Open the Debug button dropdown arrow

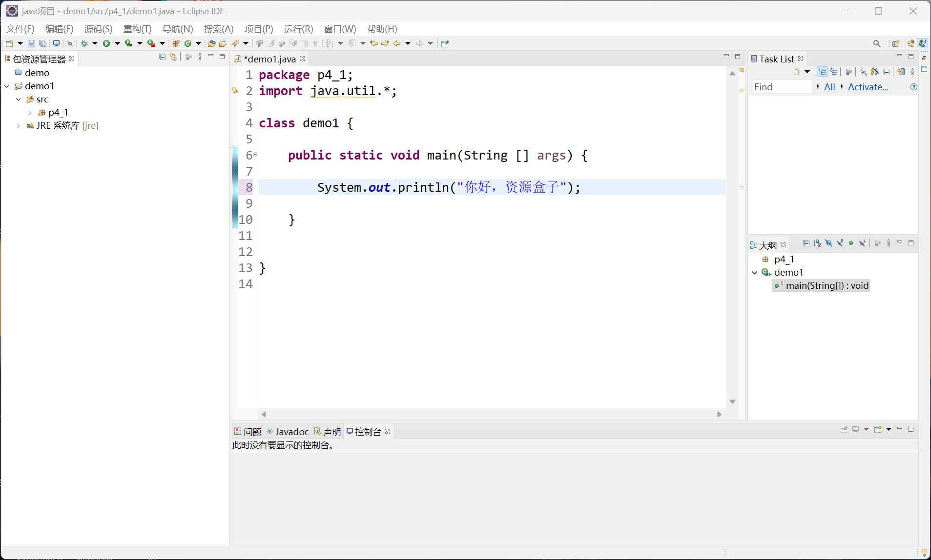coord(95,43)
